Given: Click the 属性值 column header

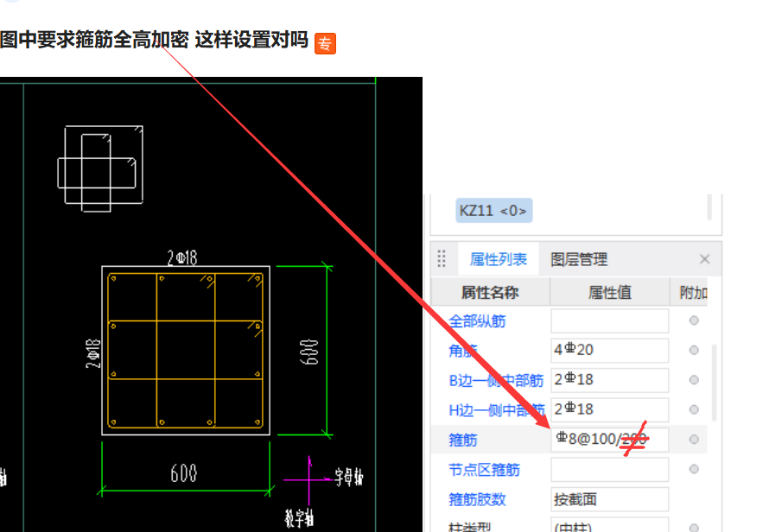Looking at the screenshot, I should coord(609,293).
